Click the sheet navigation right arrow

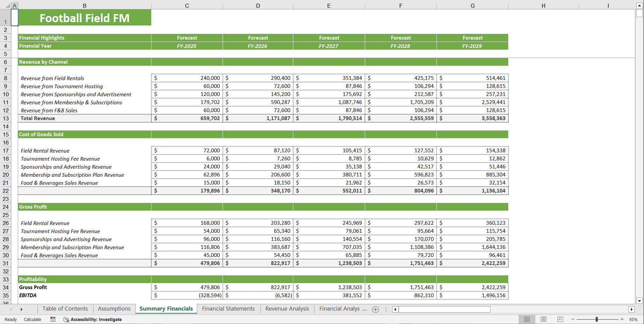coord(21,309)
